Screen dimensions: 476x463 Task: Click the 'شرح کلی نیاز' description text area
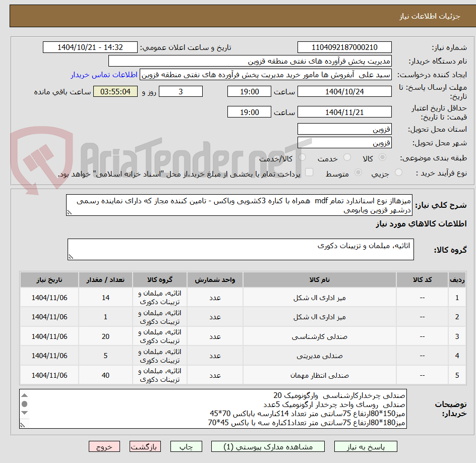click(239, 205)
